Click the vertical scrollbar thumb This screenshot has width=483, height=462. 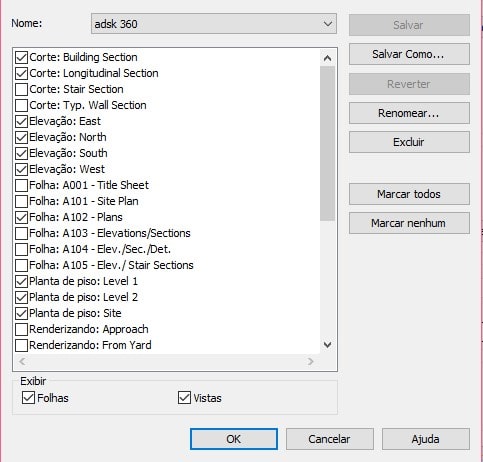click(x=327, y=143)
